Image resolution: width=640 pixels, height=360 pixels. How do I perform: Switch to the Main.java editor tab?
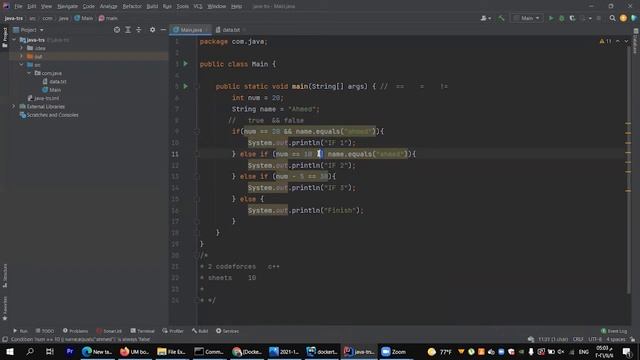190,30
